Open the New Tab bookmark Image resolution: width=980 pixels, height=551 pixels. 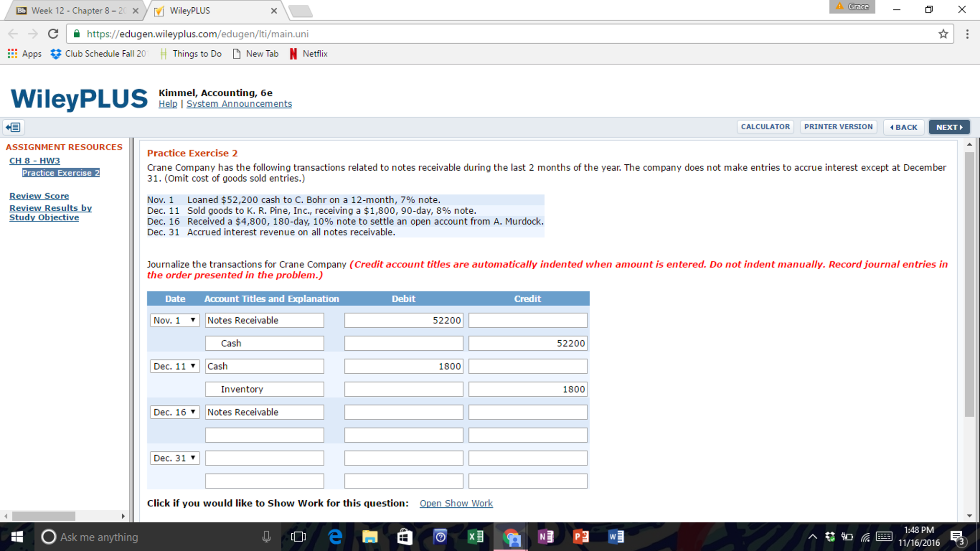256,54
